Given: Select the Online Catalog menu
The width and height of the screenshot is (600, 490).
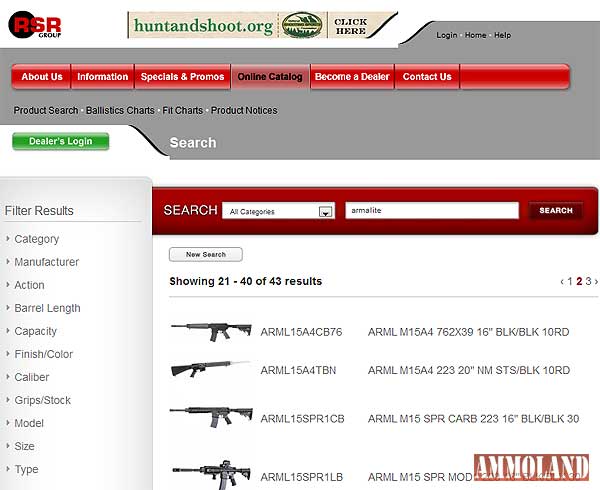Looking at the screenshot, I should [270, 77].
